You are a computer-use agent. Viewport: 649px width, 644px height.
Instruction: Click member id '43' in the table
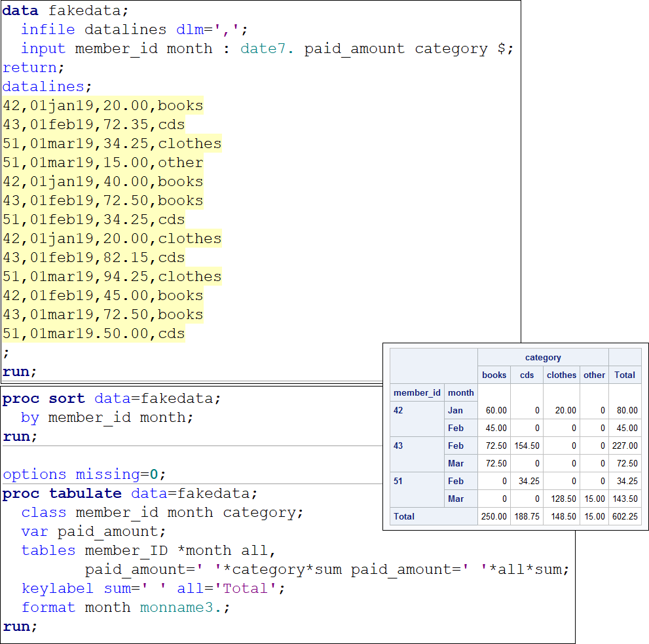coord(398,446)
